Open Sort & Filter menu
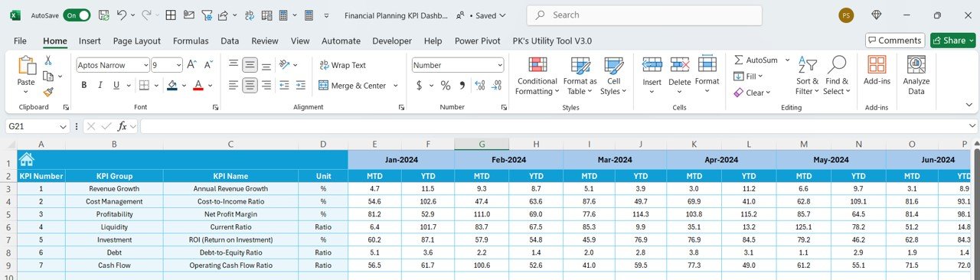This screenshot has width=980, height=280. point(807,76)
